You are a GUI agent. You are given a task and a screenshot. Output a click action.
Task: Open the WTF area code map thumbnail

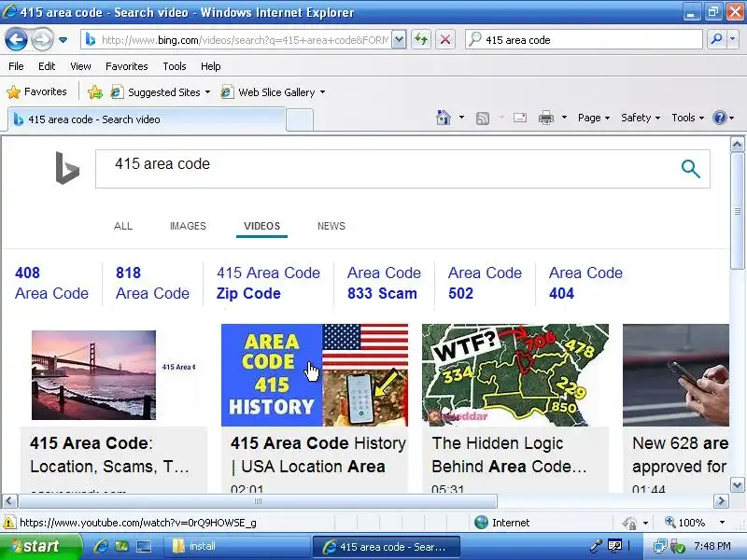515,375
